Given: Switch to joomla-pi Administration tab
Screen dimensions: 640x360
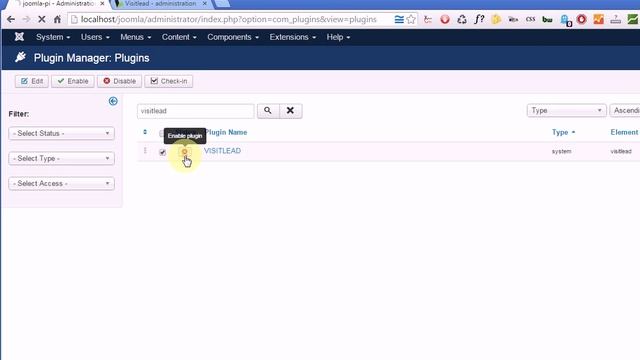Looking at the screenshot, I should point(57,4).
